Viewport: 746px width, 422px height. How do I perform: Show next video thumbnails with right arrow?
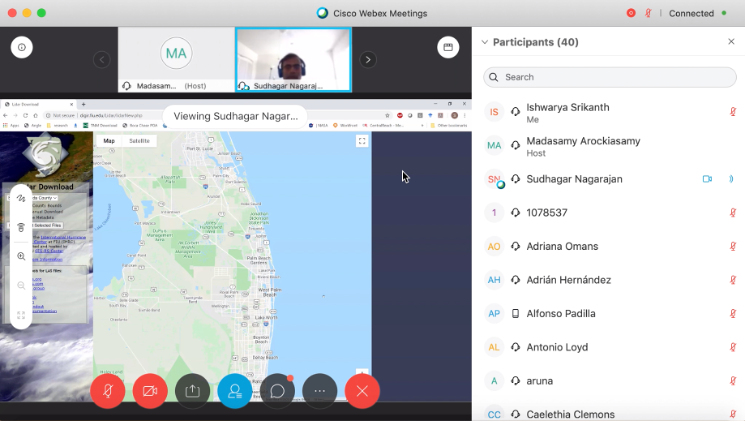(x=368, y=60)
